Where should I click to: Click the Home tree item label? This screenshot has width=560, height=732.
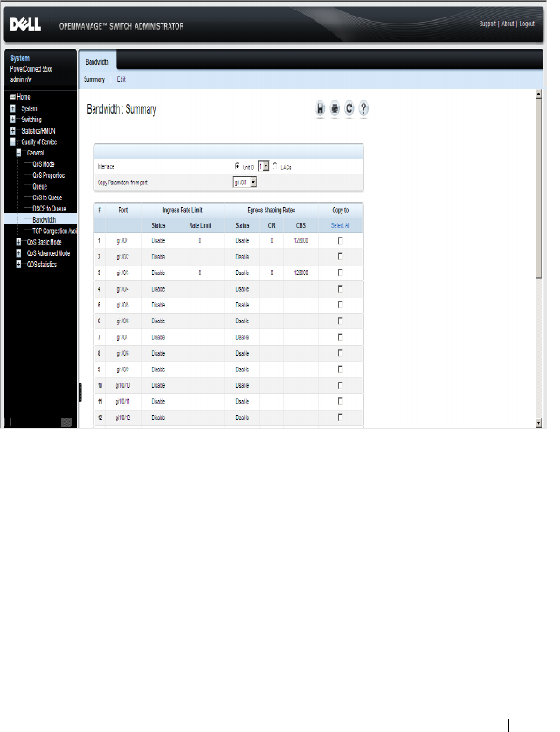click(24, 97)
